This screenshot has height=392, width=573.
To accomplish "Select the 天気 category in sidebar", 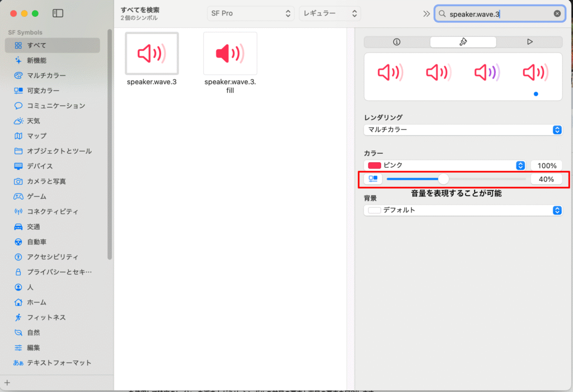I will (34, 121).
